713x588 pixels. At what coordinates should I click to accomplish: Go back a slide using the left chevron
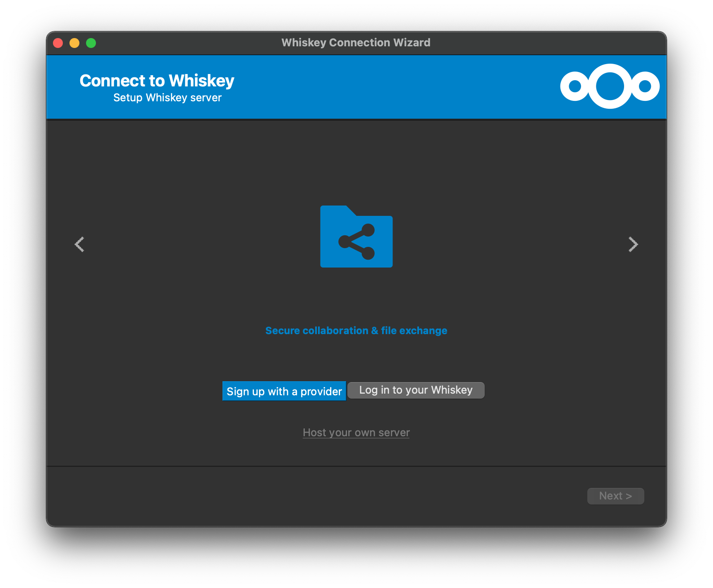click(x=80, y=244)
